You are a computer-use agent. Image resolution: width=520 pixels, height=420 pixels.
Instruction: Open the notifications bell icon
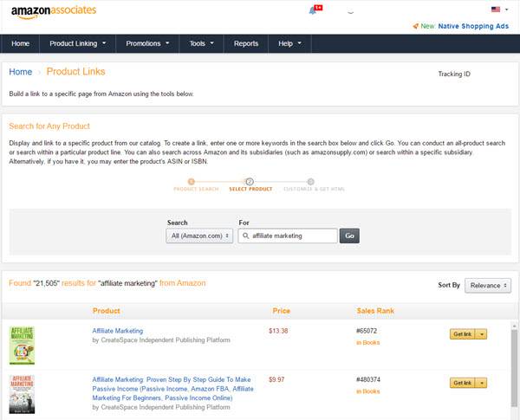point(312,11)
